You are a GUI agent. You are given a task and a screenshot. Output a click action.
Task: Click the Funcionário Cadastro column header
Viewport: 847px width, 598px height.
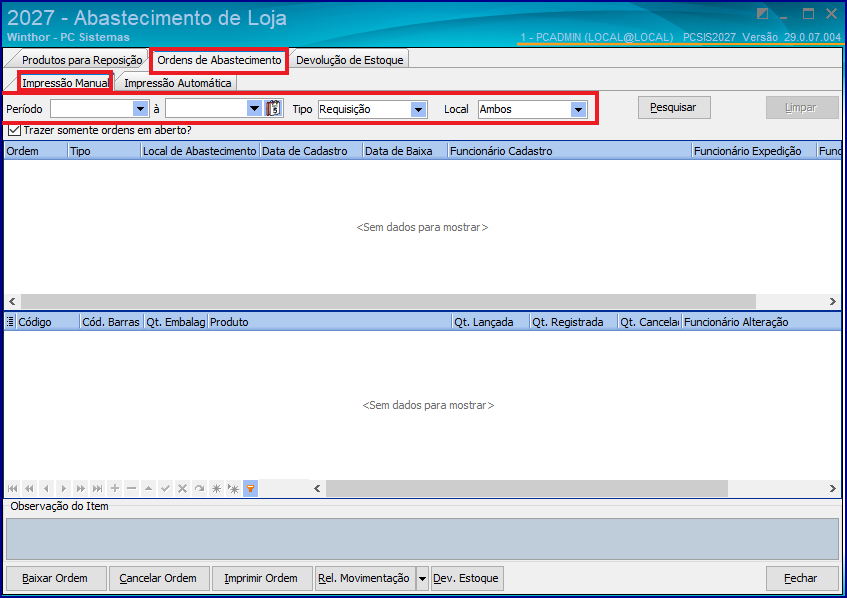point(570,151)
